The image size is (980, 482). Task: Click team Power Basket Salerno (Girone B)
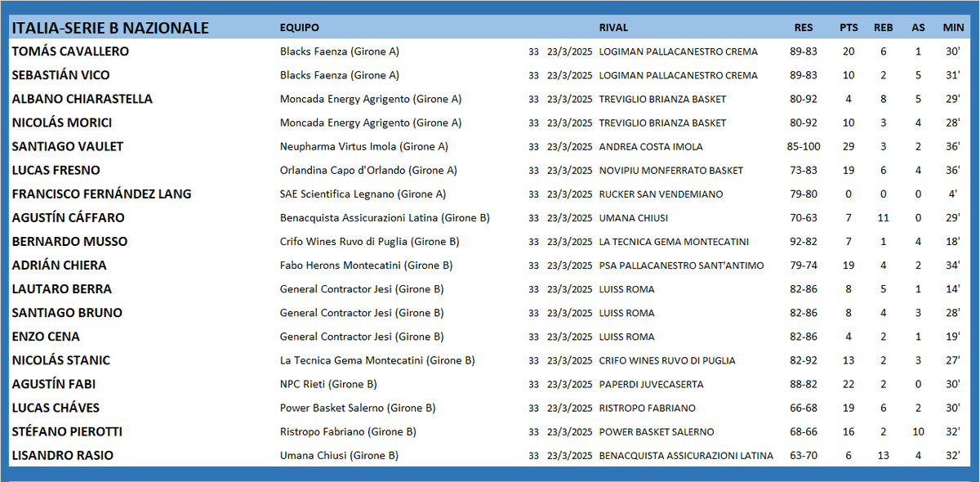pos(358,407)
